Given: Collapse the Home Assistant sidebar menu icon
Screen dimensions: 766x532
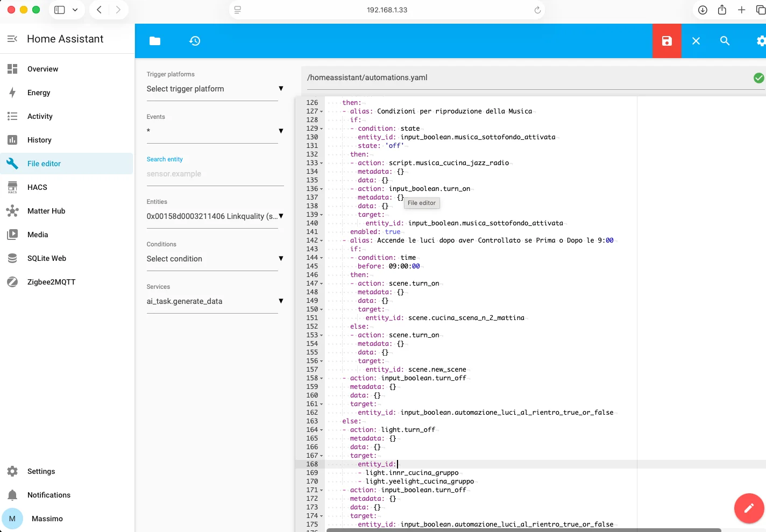Looking at the screenshot, I should (x=12, y=39).
